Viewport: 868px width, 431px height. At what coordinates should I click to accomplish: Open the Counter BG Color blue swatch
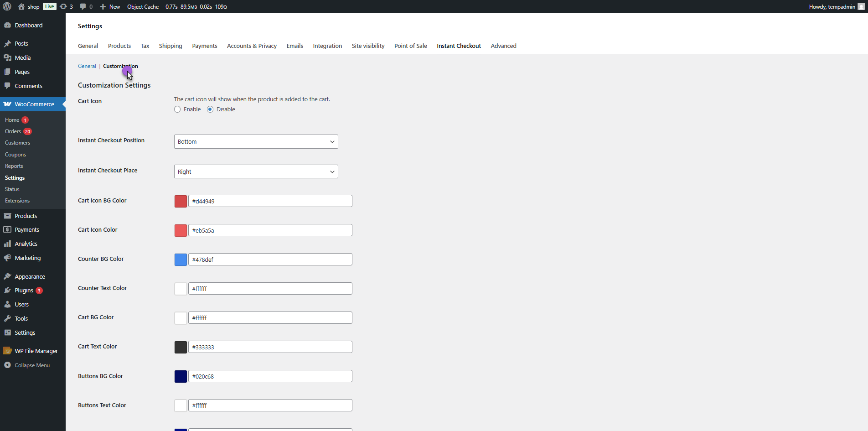click(x=181, y=260)
